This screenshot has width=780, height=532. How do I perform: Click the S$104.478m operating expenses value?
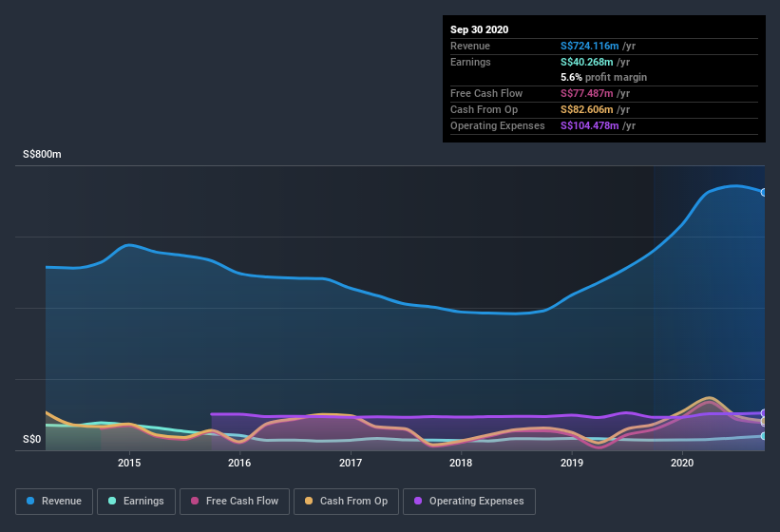point(589,125)
